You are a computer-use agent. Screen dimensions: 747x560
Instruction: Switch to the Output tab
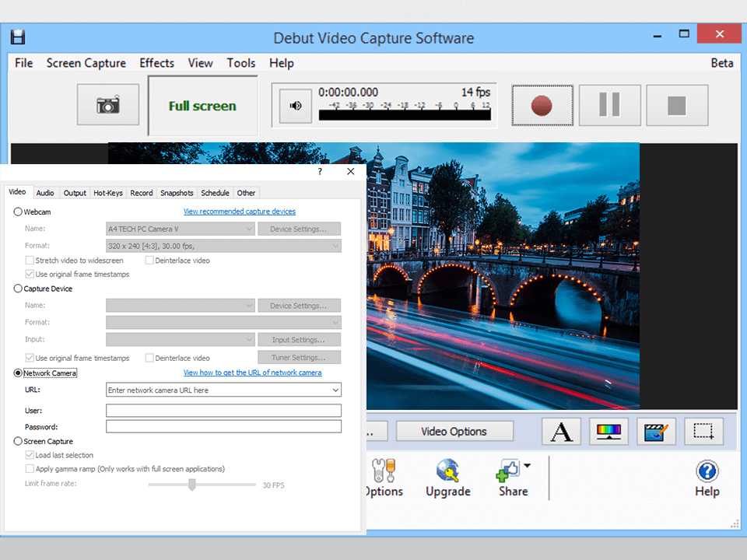[x=75, y=193]
